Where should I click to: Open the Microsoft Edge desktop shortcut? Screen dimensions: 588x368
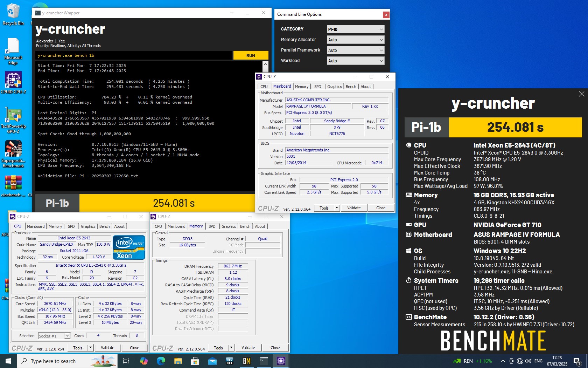[x=13, y=52]
